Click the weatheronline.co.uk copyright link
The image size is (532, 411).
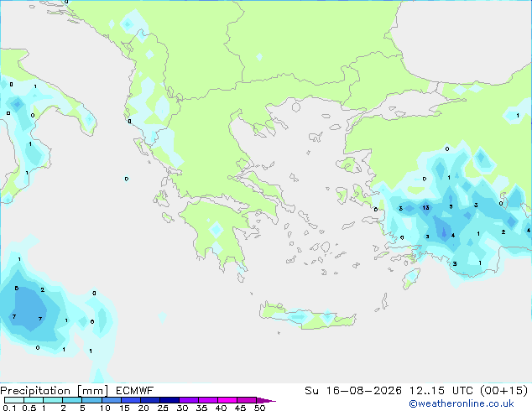tap(462, 403)
